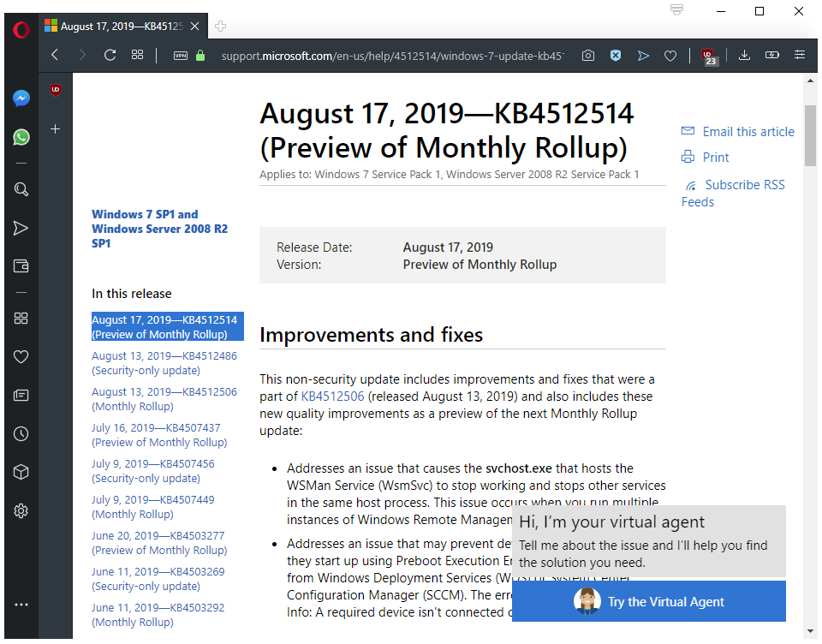
Task: Click the Improvements and fixes heading
Action: 371,335
